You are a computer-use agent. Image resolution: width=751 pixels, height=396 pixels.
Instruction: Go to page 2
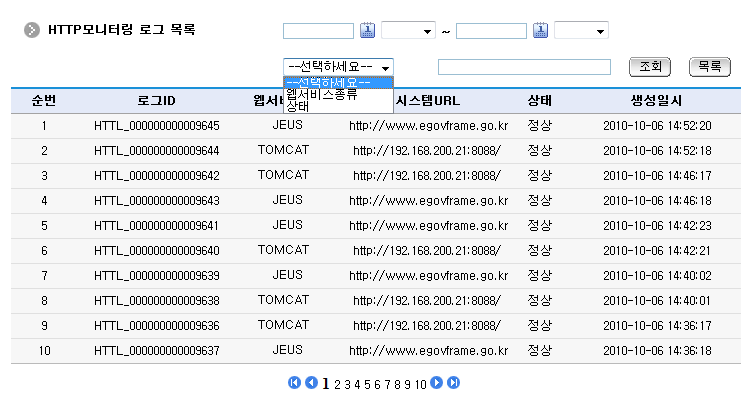337,385
